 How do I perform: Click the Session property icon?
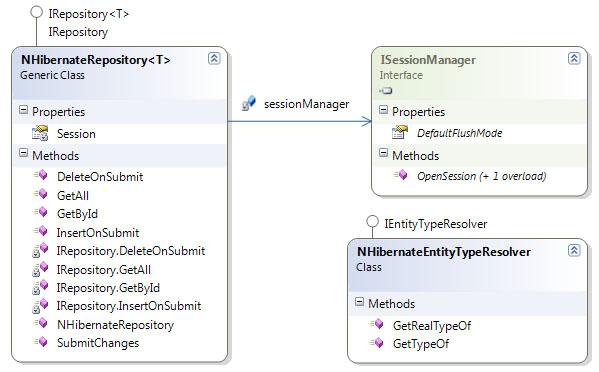(x=40, y=133)
